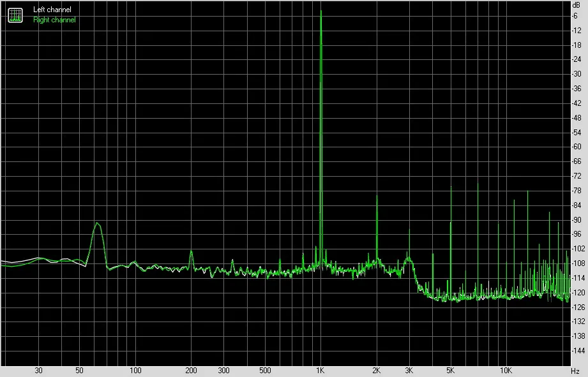Click the 100 Hz frequency axis label

click(x=135, y=371)
